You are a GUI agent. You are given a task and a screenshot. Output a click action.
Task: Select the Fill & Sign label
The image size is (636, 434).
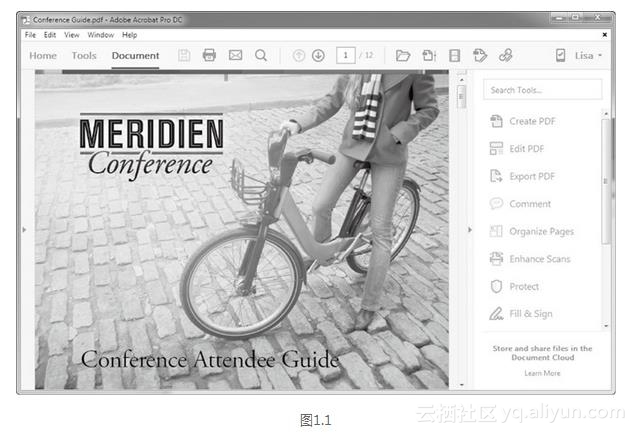pos(531,314)
